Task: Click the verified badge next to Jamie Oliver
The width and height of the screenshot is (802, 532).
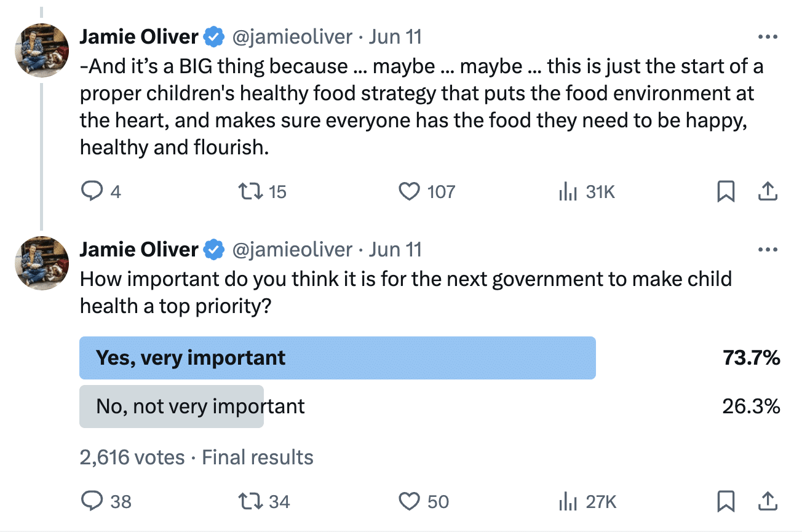Action: pos(213,36)
